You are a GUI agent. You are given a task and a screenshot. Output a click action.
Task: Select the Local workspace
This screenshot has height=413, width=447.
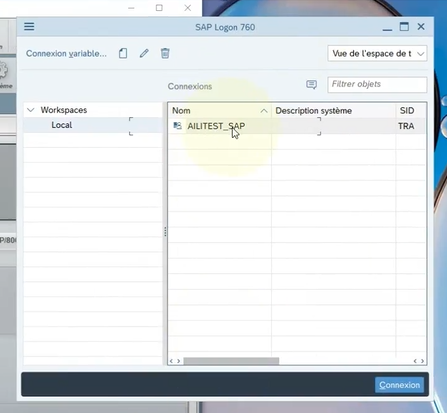(x=62, y=125)
